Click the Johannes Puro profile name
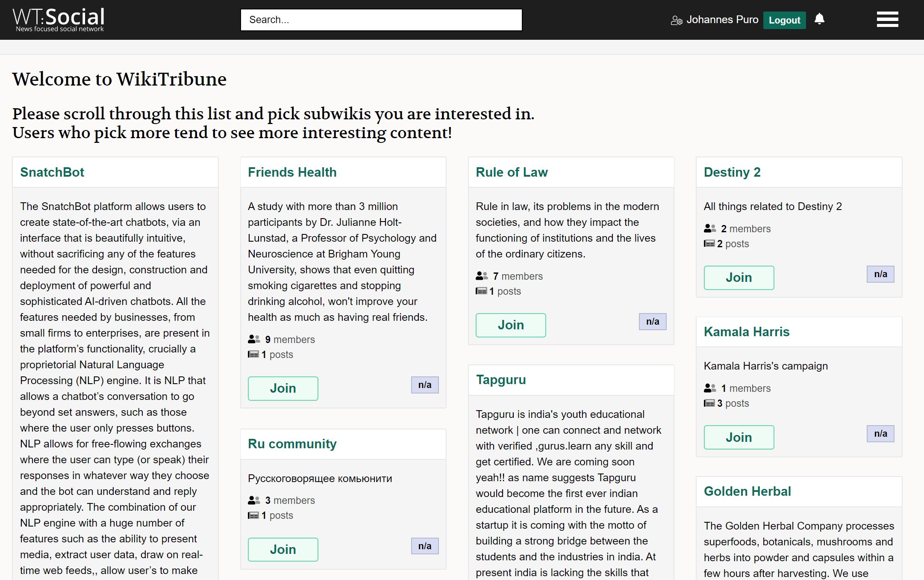Screen dimensions: 924x580 tap(722, 20)
